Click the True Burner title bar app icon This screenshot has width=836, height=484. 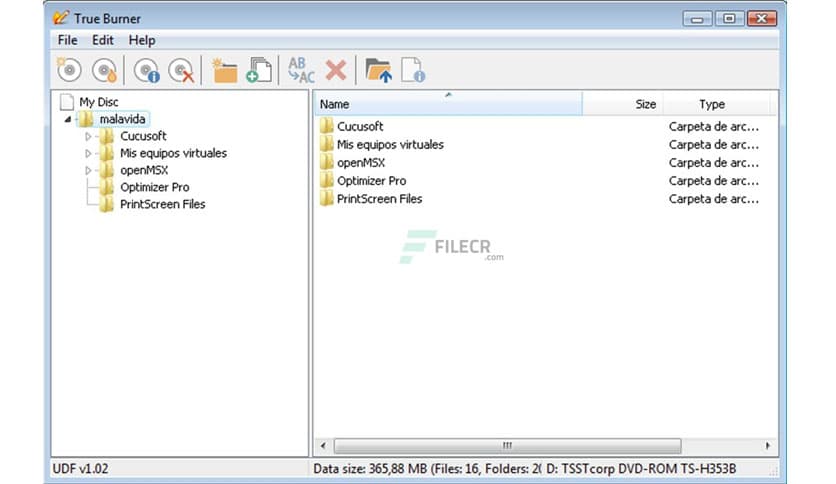click(x=61, y=18)
